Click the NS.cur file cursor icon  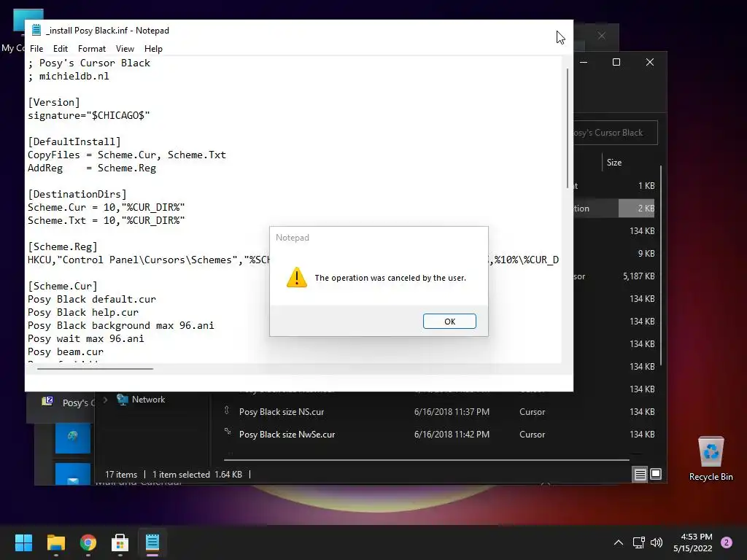[x=227, y=410]
